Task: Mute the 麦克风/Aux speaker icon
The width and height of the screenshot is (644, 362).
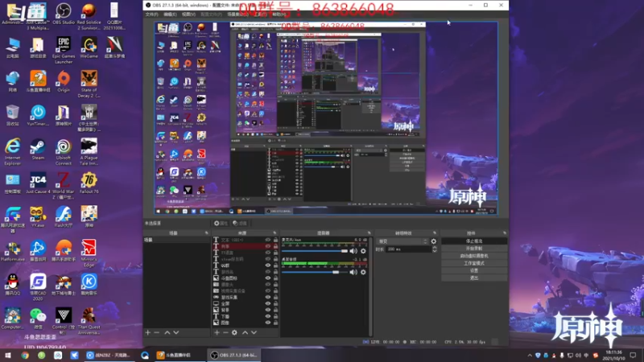Action: pyautogui.click(x=353, y=251)
